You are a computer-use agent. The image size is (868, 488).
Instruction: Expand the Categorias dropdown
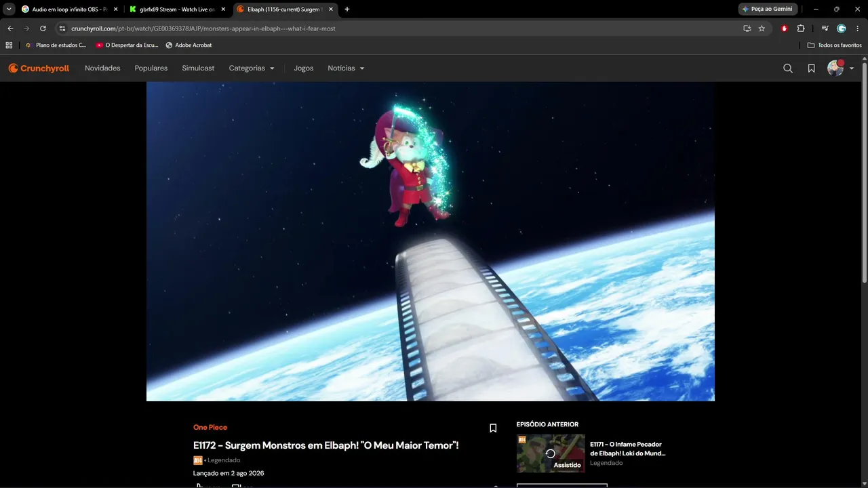tap(252, 68)
